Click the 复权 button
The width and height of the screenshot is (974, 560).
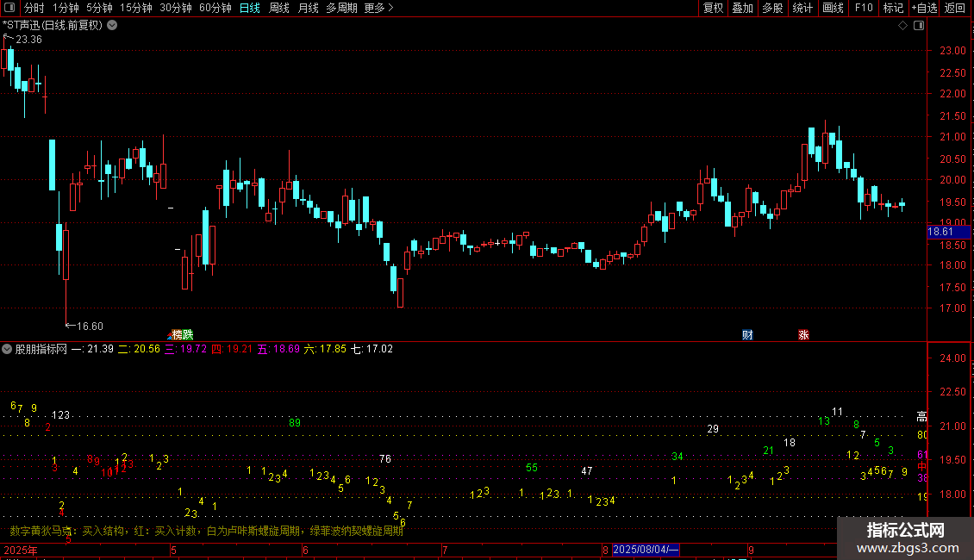click(x=713, y=8)
